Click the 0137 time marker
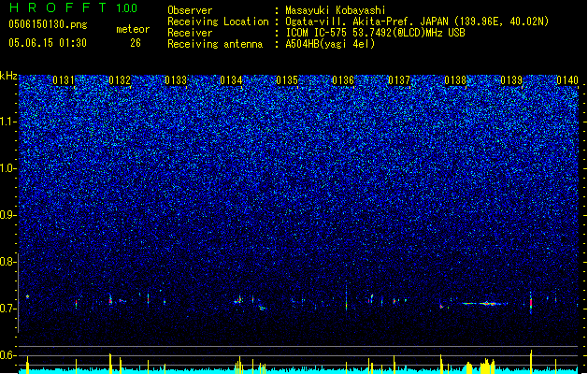This screenshot has height=374, width=588. coord(399,80)
